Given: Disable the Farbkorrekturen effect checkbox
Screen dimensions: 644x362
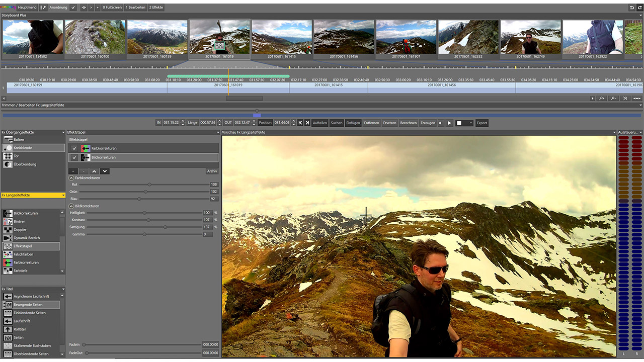Looking at the screenshot, I should (x=74, y=148).
